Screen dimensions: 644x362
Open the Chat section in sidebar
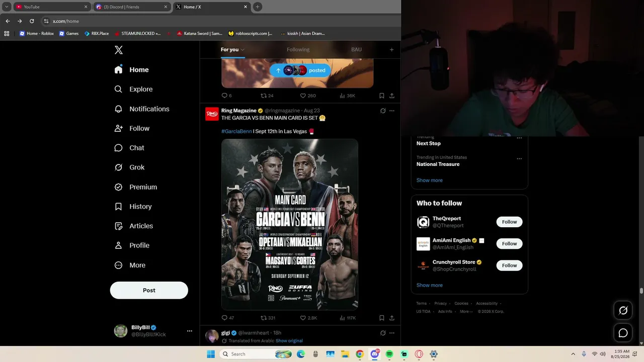[129, 148]
